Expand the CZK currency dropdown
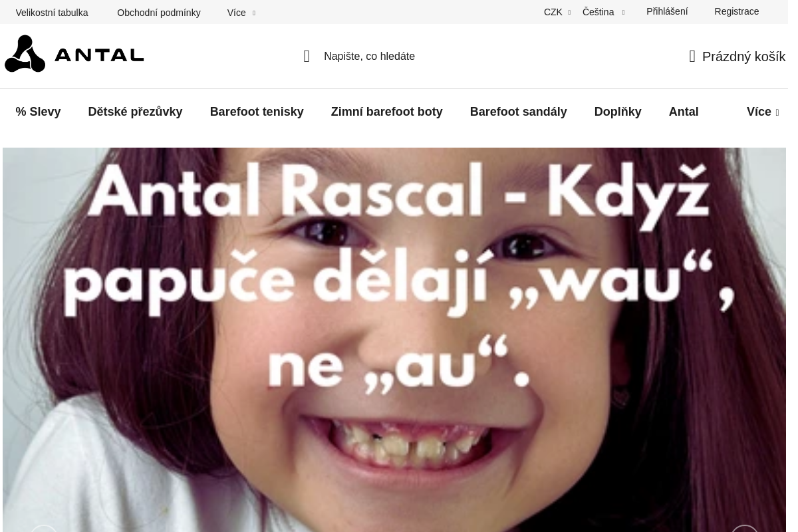 click(557, 12)
